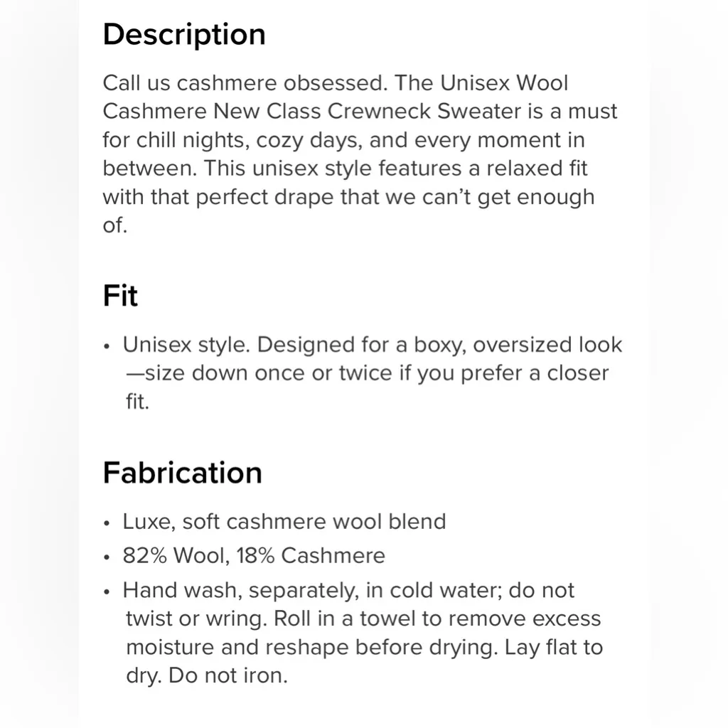Click the bullet dot before "Unisex style"
Viewport: 728px width, 728px height.
tap(107, 348)
